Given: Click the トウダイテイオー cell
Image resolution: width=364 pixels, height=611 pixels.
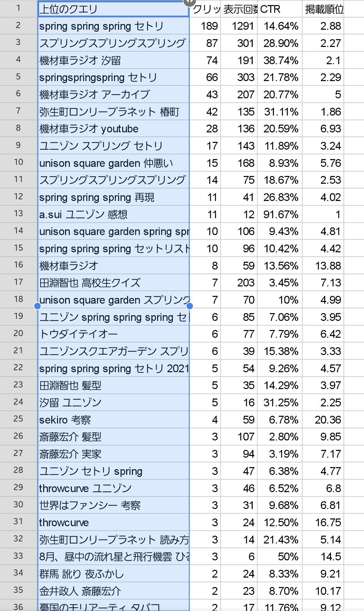Looking at the screenshot, I should coord(113,334).
